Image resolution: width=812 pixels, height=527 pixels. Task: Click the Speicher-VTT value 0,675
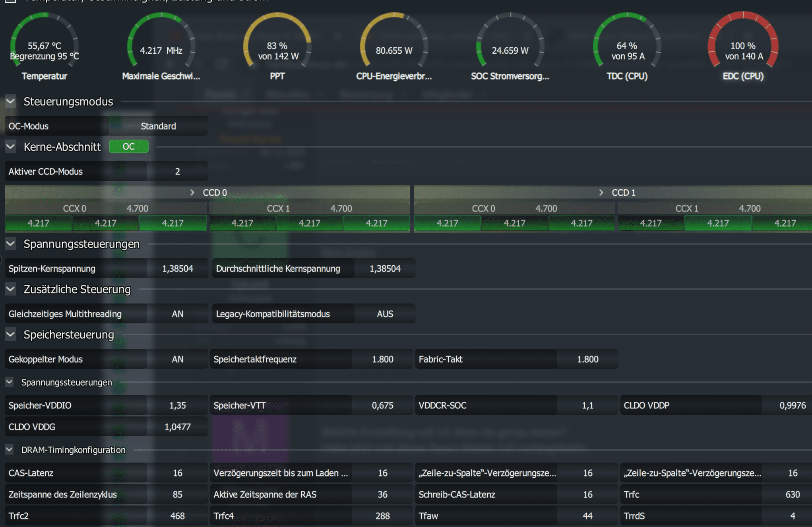382,405
